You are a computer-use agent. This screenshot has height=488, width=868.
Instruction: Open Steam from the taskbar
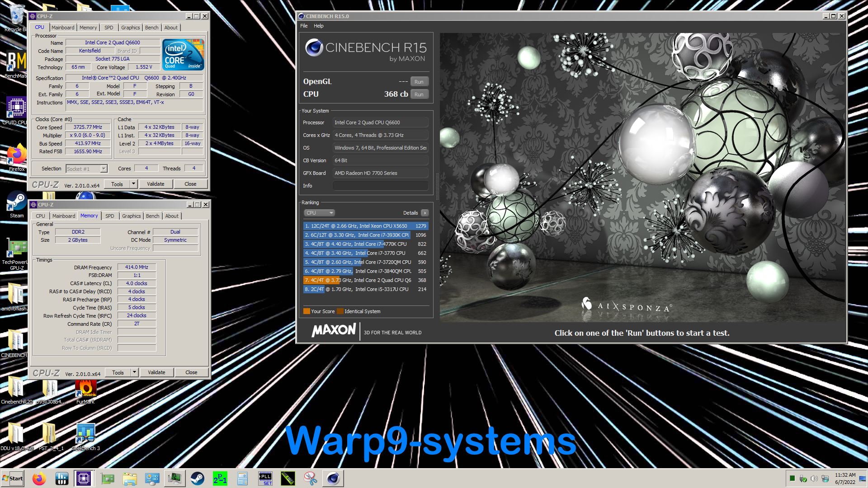pos(197,479)
